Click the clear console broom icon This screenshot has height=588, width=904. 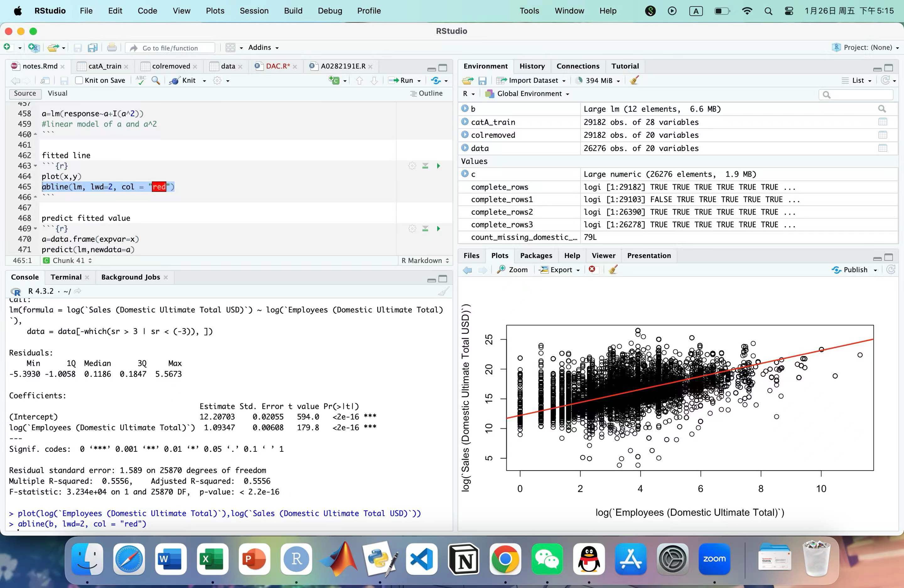tap(443, 291)
